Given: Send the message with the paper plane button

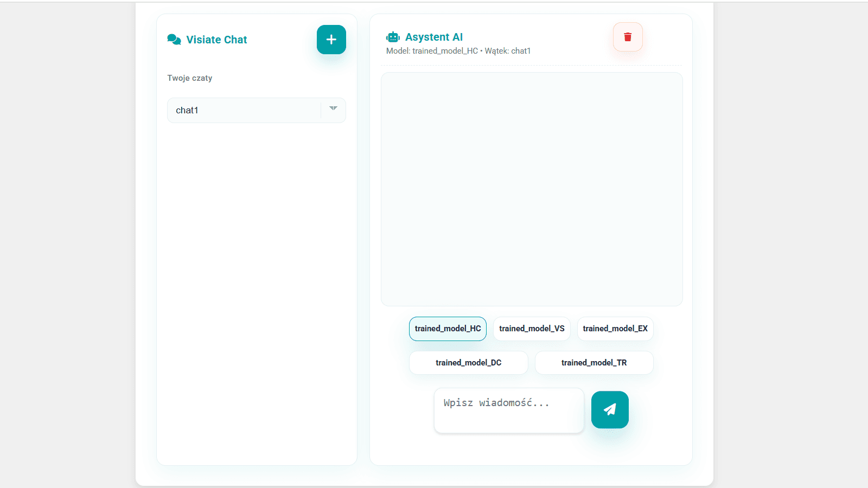Looking at the screenshot, I should [610, 409].
